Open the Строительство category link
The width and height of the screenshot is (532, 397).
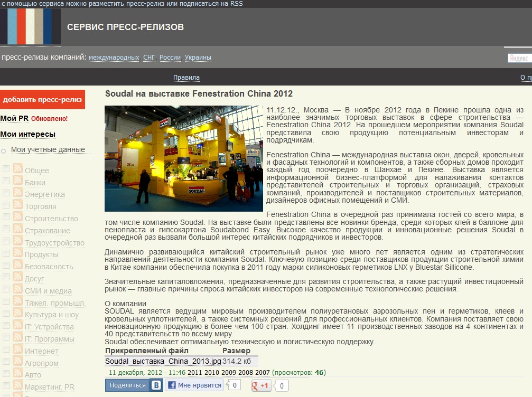[51, 219]
